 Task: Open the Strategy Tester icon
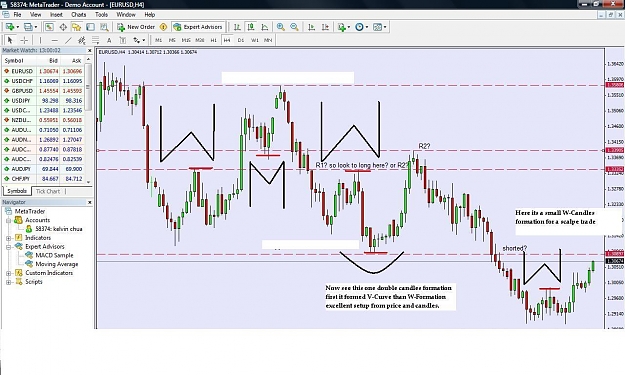pos(104,27)
